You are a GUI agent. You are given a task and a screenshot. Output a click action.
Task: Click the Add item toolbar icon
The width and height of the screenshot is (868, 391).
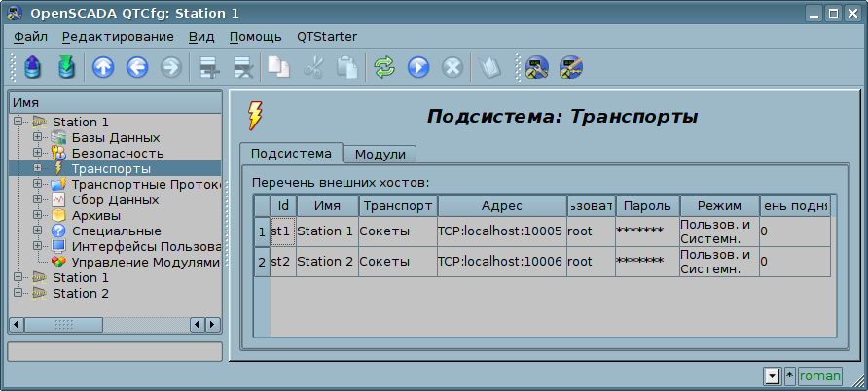coord(207,67)
